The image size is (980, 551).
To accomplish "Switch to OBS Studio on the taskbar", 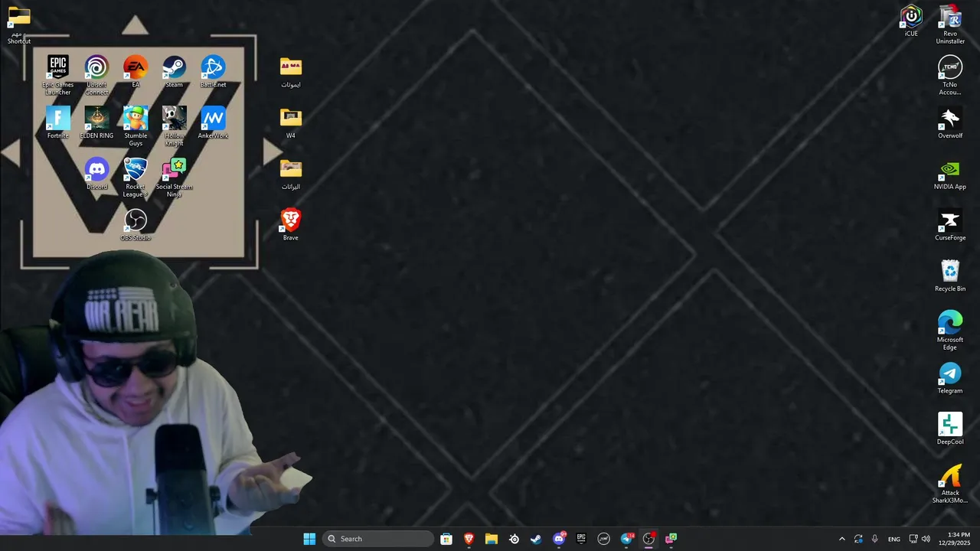I will pos(648,539).
